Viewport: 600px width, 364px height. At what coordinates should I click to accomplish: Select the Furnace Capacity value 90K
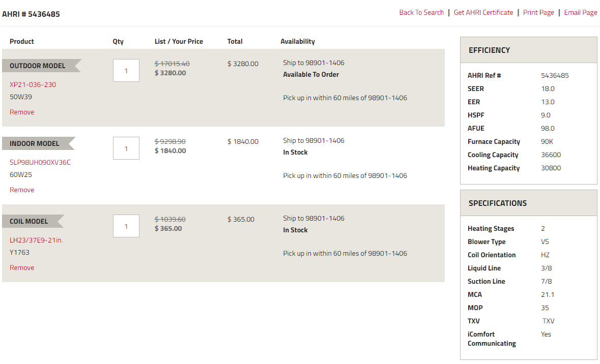point(547,141)
